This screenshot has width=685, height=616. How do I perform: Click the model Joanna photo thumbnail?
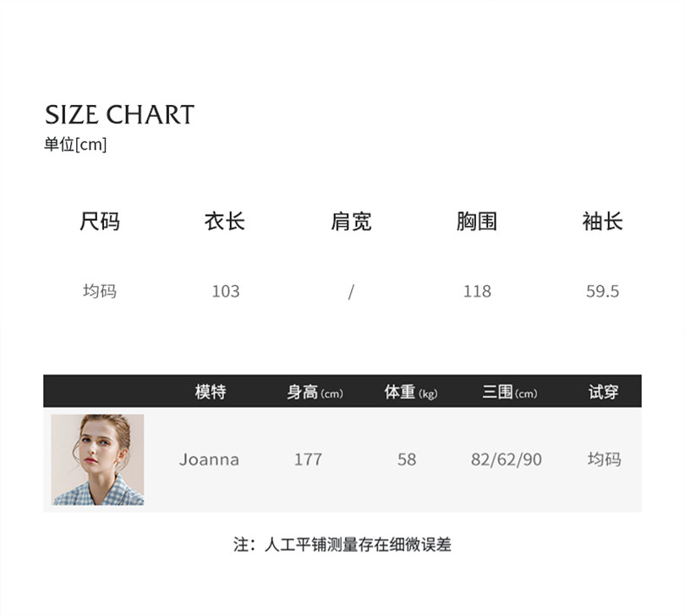(x=97, y=459)
